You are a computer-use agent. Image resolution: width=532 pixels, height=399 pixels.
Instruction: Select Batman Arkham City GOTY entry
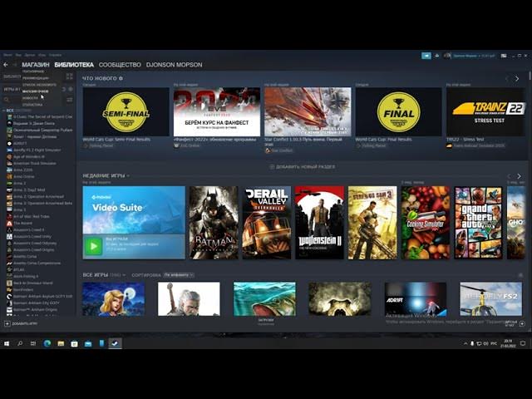coord(36,303)
